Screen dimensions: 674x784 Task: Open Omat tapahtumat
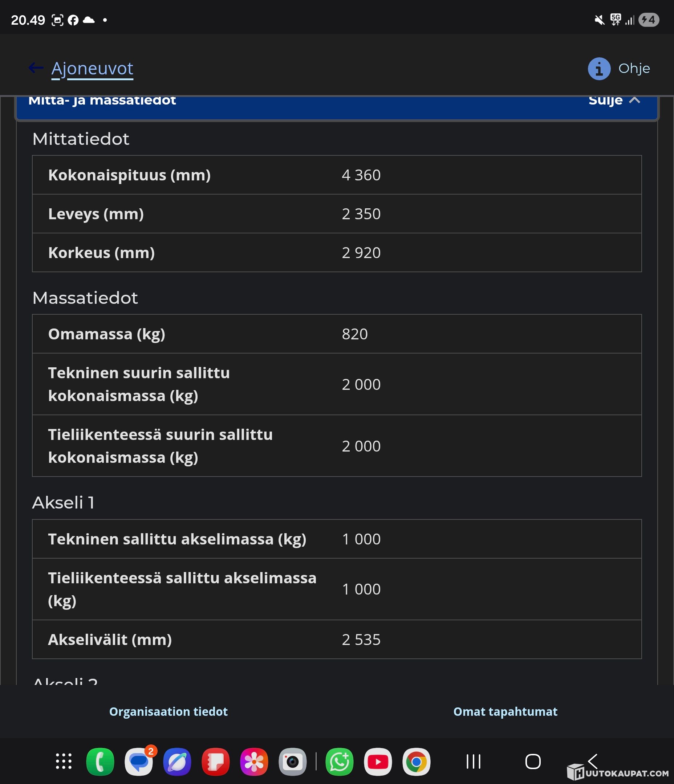click(x=506, y=711)
